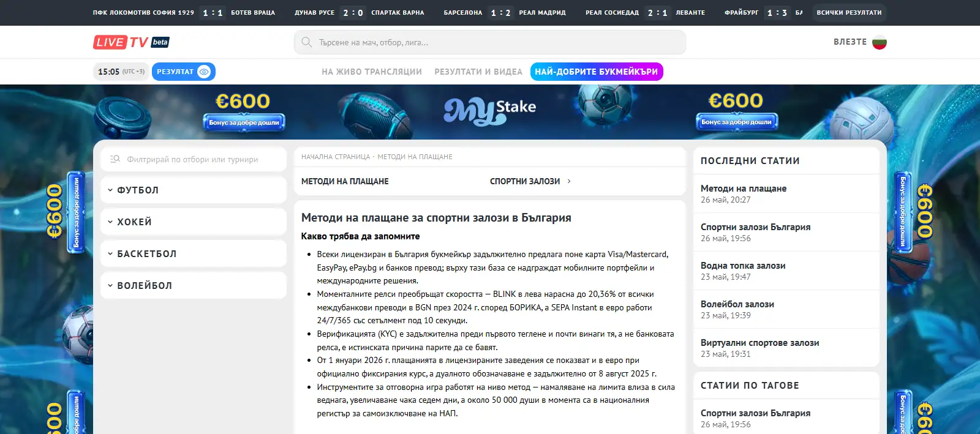Click left banner Бонус за добре дошли button
This screenshot has height=434, width=980.
(244, 122)
